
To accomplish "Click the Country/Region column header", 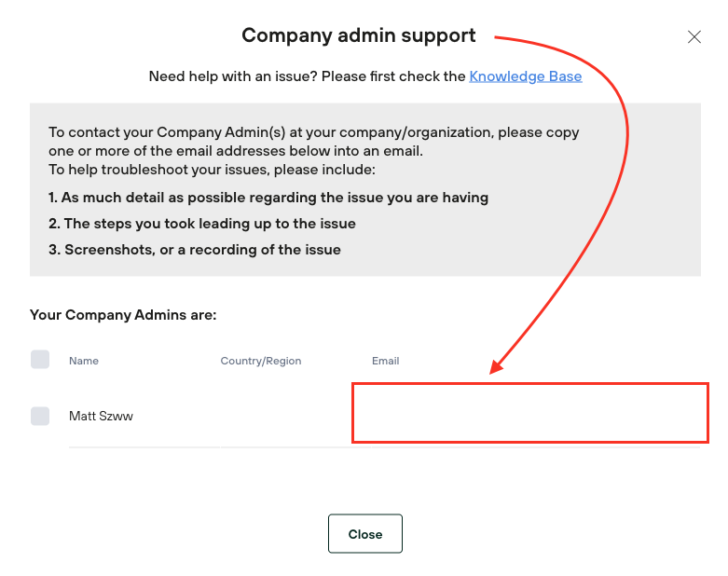I will (261, 361).
